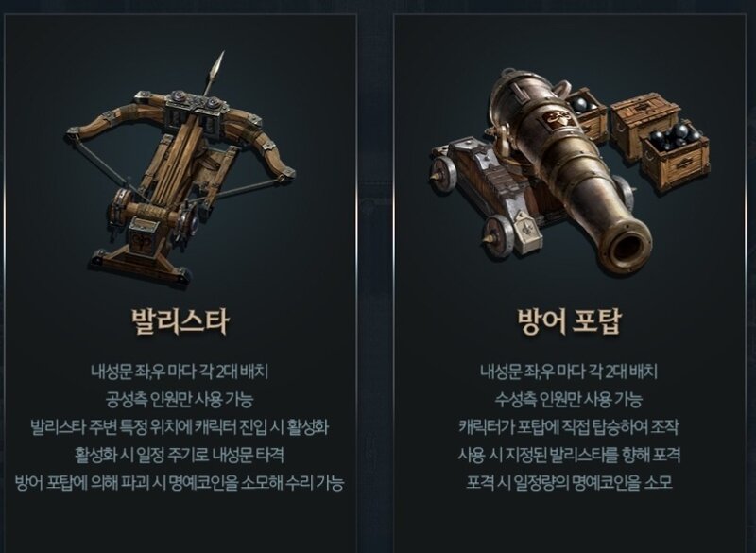The width and height of the screenshot is (756, 553).
Task: Click ballista line 내성문 좌,우 마다 각 2대 배치
Action: (x=180, y=372)
